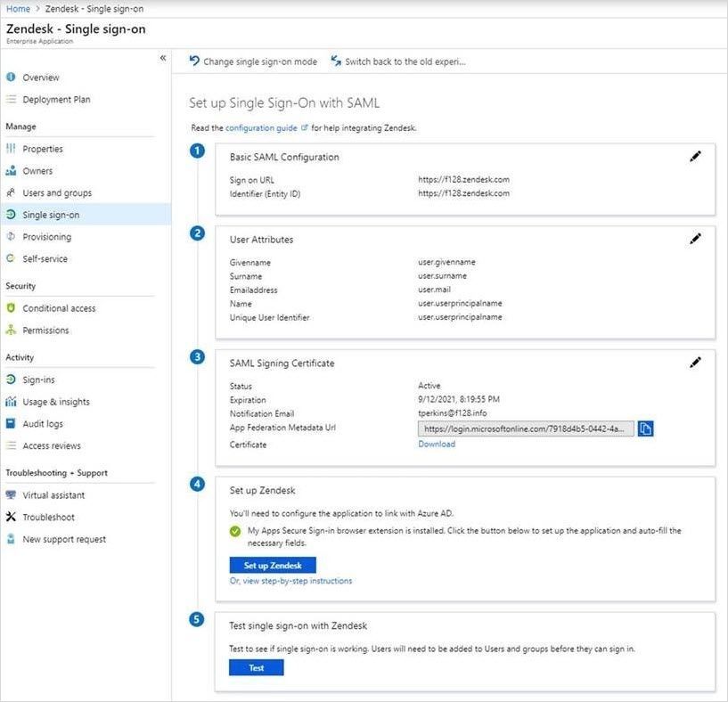Image resolution: width=728 pixels, height=702 pixels.
Task: Click the Change single sign-on mode undo icon
Action: coord(194,61)
